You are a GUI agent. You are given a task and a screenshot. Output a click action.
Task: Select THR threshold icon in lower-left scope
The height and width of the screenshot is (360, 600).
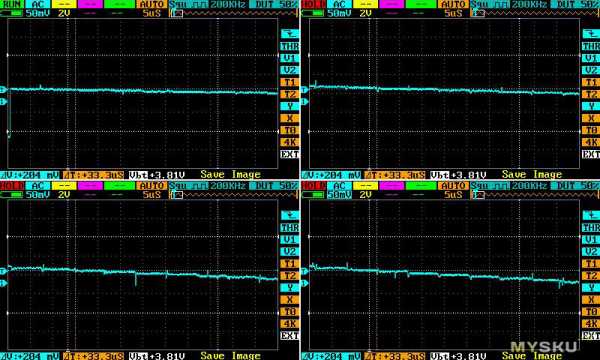[290, 227]
